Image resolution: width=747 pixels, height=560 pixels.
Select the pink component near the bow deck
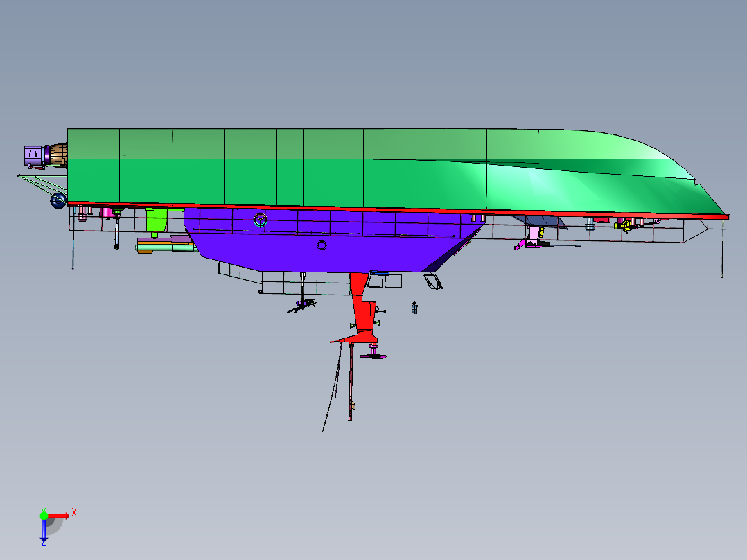[534, 234]
